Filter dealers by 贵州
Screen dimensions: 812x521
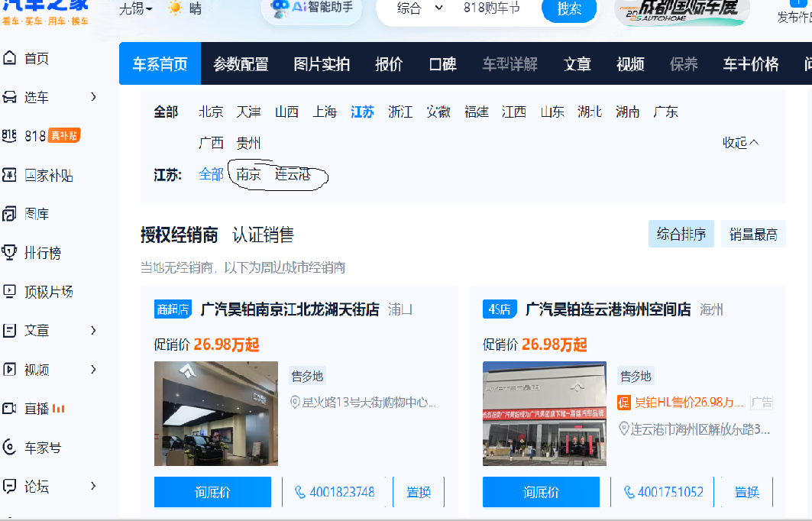[248, 143]
